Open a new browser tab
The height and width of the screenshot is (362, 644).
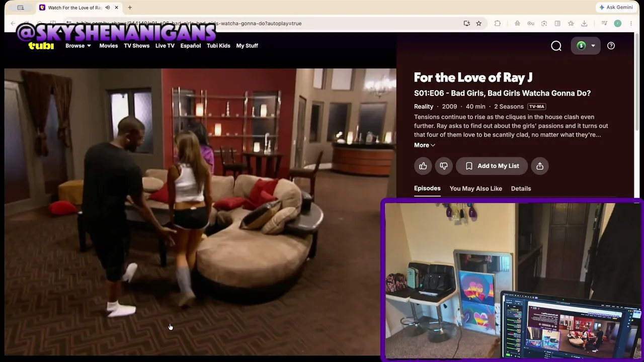tap(130, 8)
